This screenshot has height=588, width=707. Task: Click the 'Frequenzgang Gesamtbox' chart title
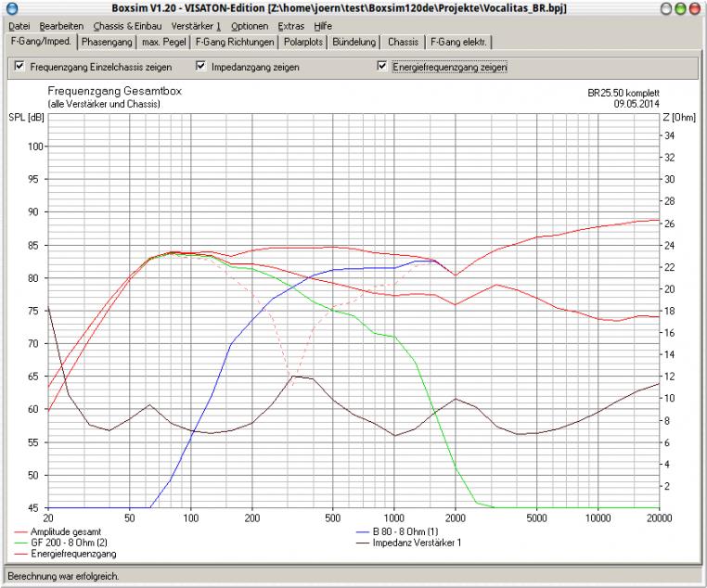tap(114, 91)
